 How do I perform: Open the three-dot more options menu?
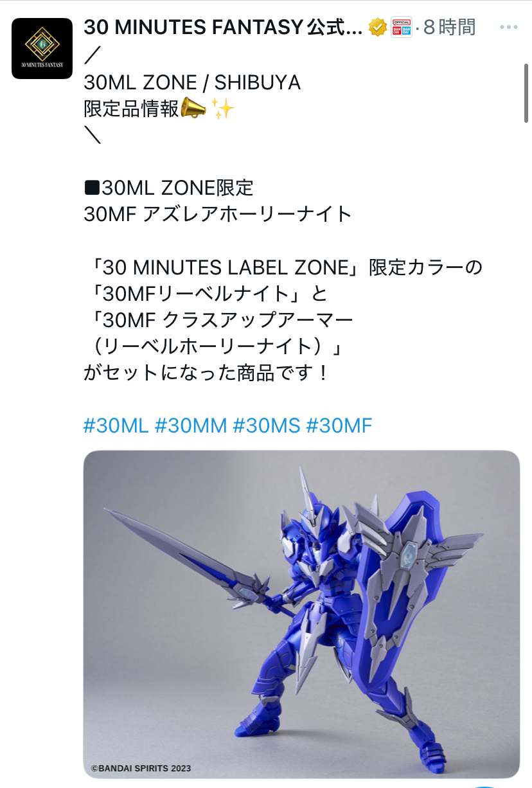pos(508,28)
